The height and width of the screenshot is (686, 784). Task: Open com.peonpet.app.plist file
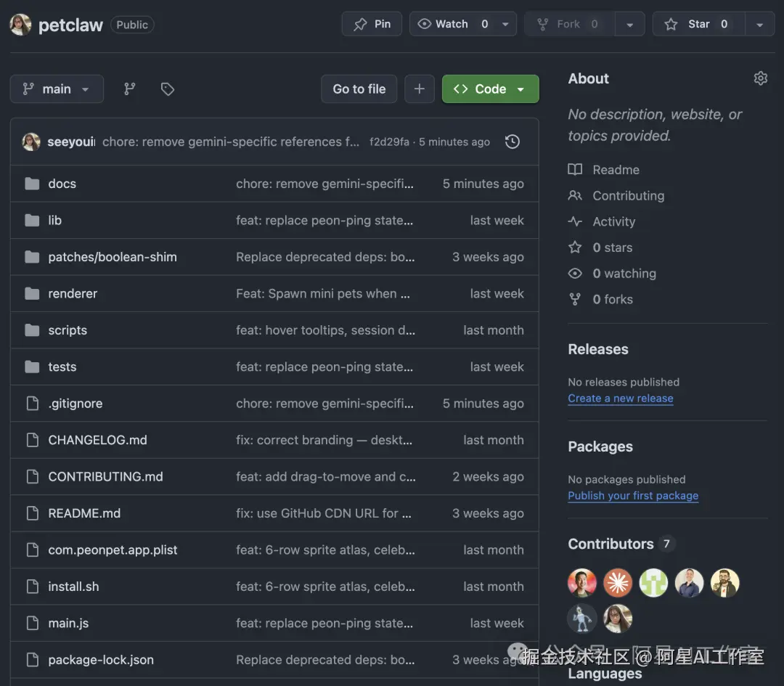(x=113, y=550)
